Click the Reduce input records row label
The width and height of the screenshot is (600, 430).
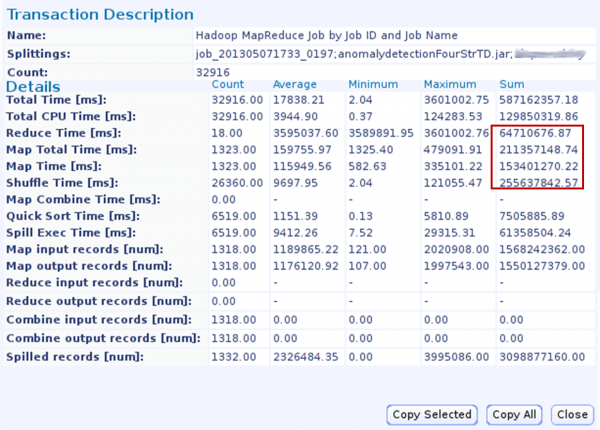tap(95, 283)
